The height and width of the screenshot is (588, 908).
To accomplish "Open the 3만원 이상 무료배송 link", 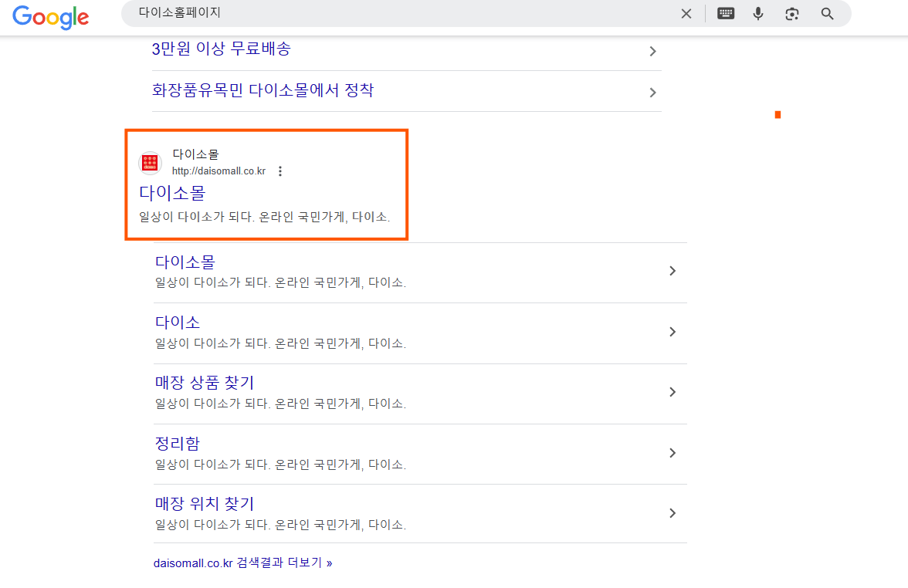I will (x=221, y=49).
